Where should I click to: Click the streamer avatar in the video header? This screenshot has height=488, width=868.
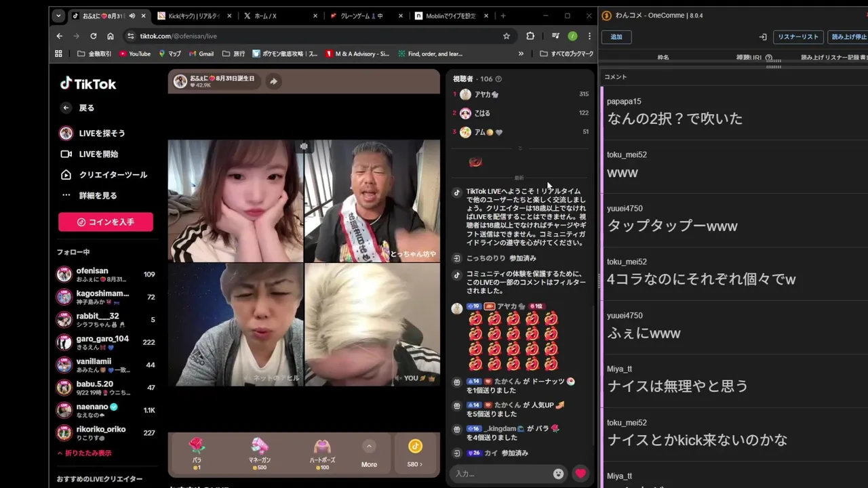tap(180, 81)
